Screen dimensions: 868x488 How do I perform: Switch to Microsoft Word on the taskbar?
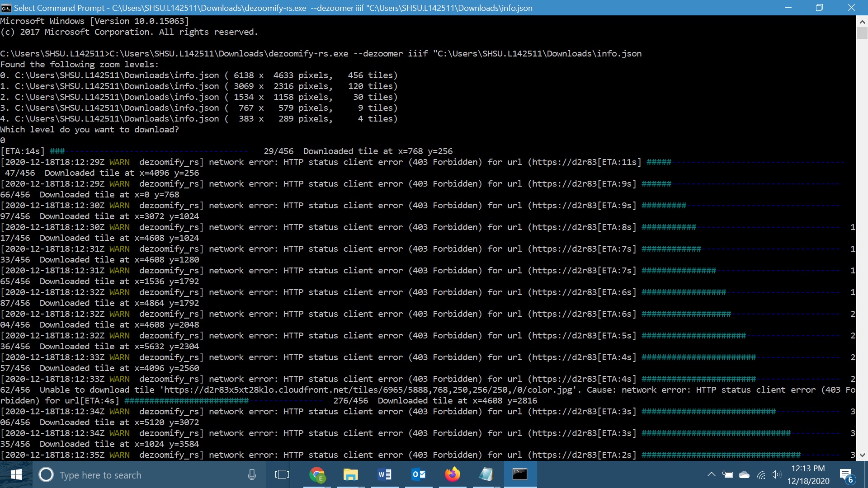[384, 474]
